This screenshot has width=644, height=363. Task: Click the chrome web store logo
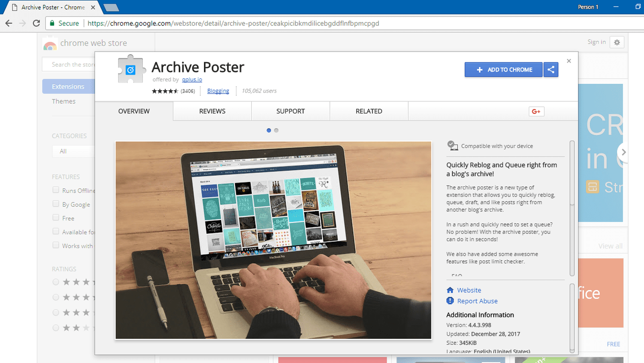pyautogui.click(x=49, y=44)
